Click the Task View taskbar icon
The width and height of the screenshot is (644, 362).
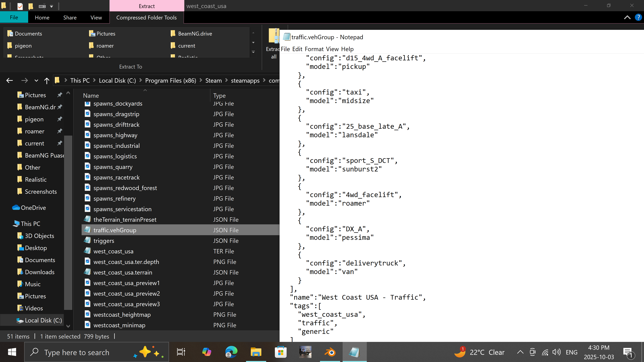181,352
